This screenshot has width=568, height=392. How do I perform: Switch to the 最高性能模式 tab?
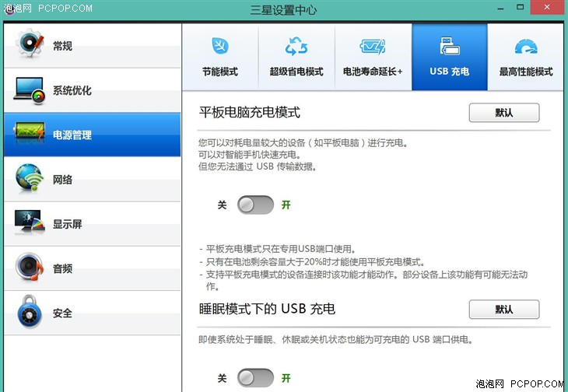click(x=526, y=57)
